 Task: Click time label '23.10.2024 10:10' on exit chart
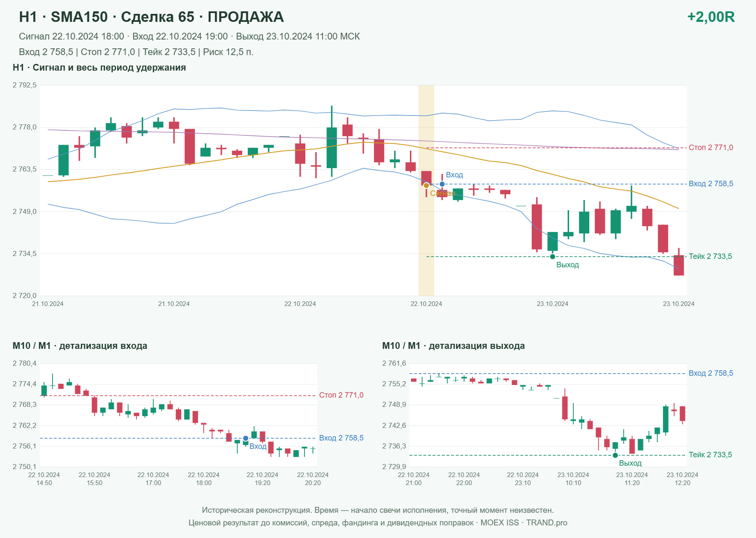coord(573,479)
